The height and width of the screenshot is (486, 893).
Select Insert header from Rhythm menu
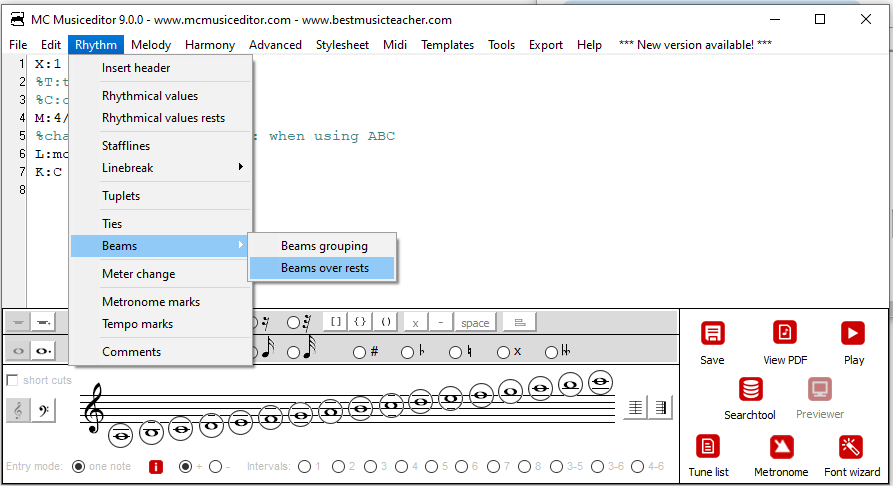(161, 68)
